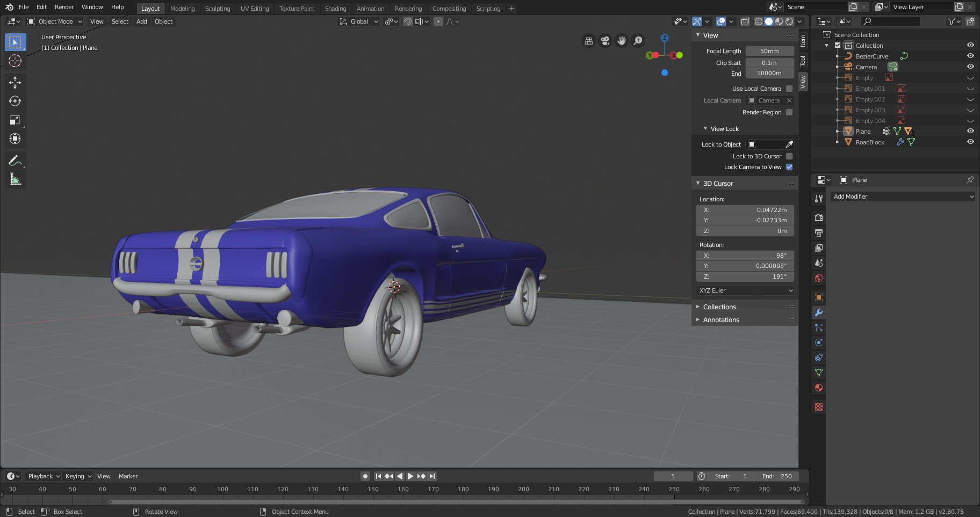Click the Lock to Object eyedropper

tap(789, 144)
